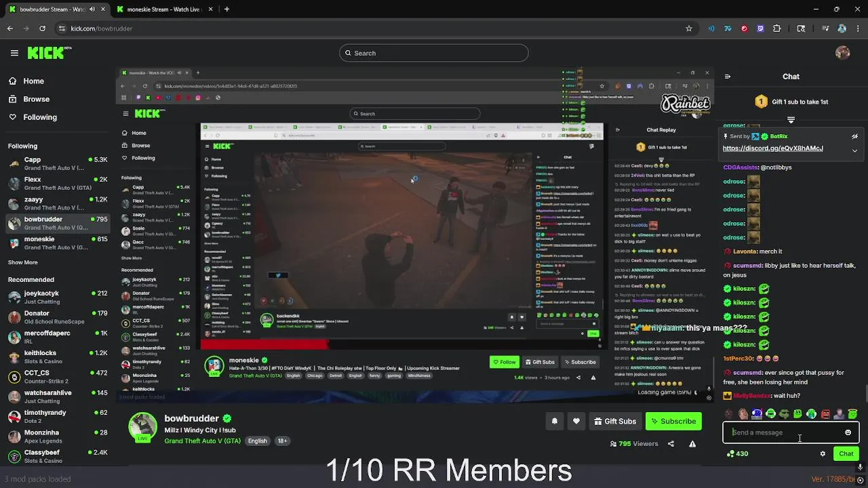This screenshot has width=868, height=488.
Task: Open Donator recommended channel
Action: pos(58,317)
